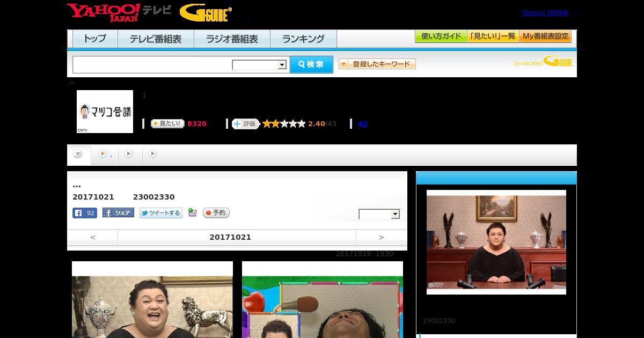Select the first rating star
644x338 pixels.
[x=266, y=124]
